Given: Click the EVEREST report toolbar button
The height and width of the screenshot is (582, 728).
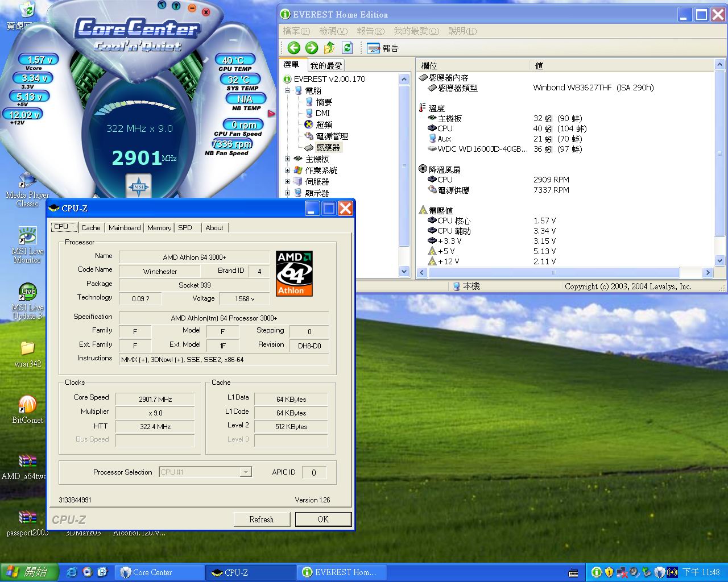Looking at the screenshot, I should coord(383,48).
